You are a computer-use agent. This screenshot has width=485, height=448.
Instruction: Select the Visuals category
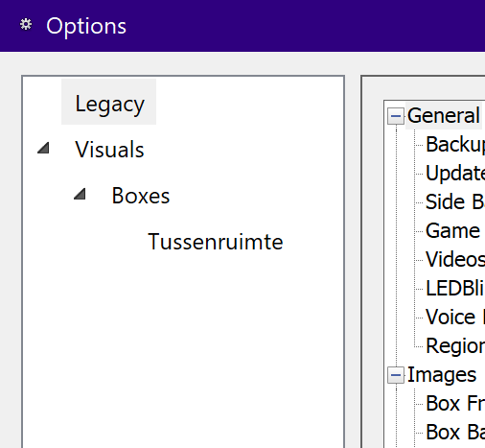coord(109,150)
